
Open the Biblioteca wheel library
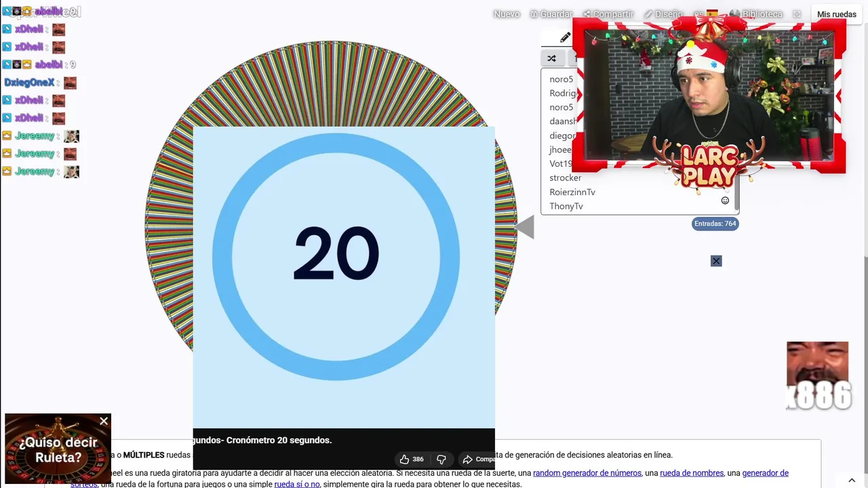tap(756, 14)
